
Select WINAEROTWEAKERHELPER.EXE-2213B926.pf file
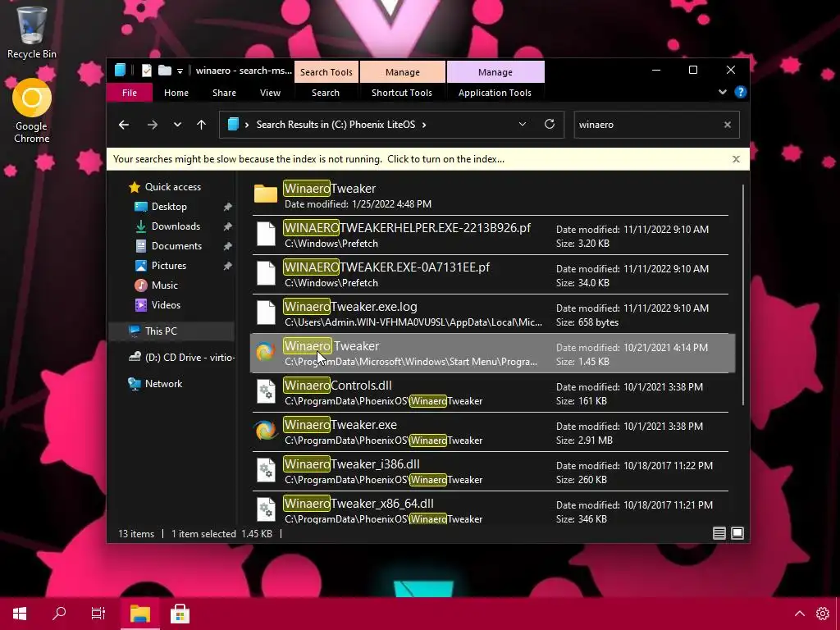pos(491,235)
